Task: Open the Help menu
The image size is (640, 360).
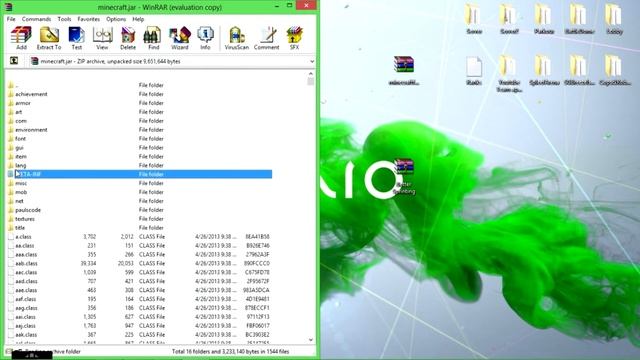Action: pos(138,19)
